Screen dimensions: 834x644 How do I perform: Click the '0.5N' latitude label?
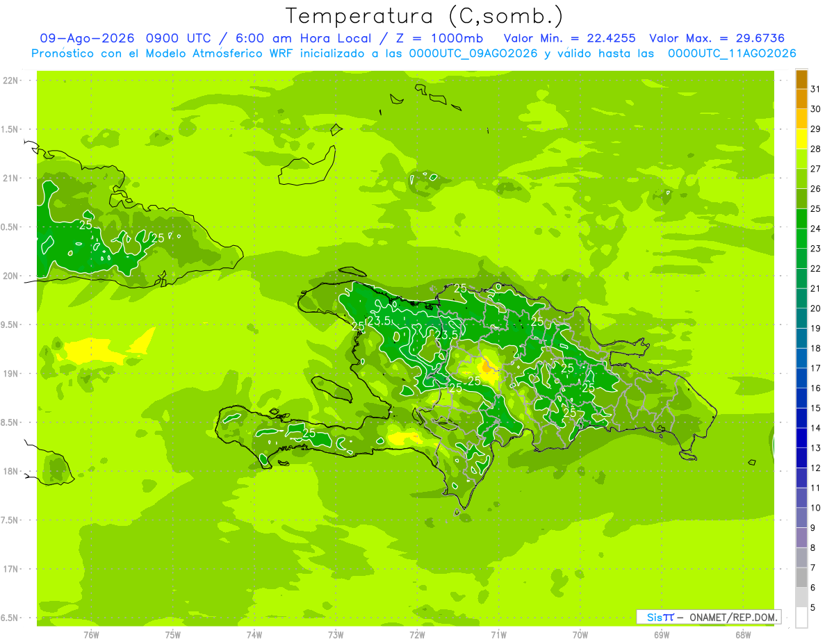click(x=10, y=227)
